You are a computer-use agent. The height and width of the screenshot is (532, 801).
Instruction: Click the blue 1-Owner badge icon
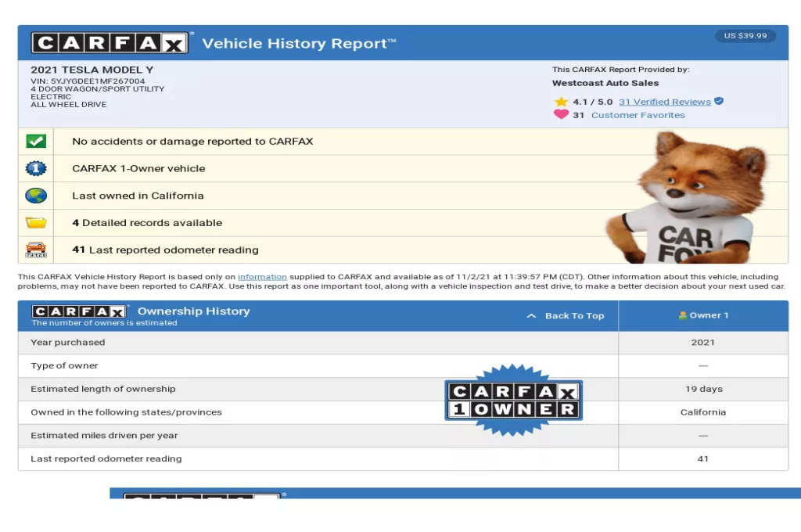coord(36,168)
